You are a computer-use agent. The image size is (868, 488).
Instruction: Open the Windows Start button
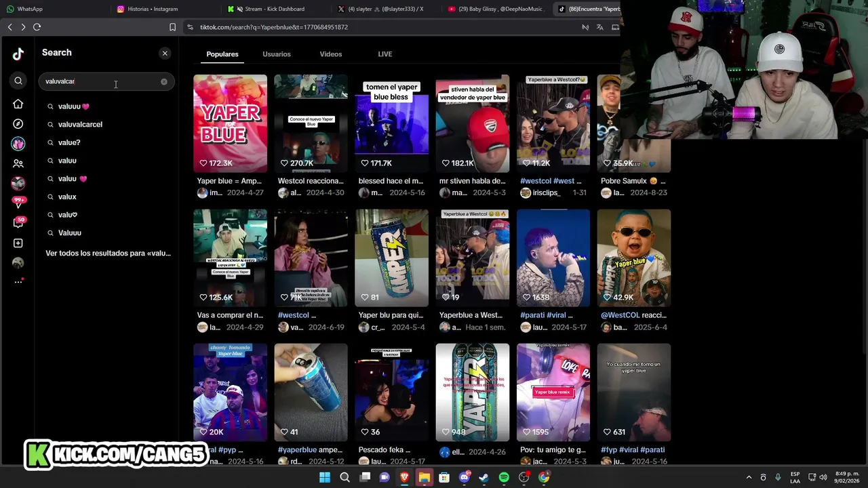pyautogui.click(x=325, y=478)
